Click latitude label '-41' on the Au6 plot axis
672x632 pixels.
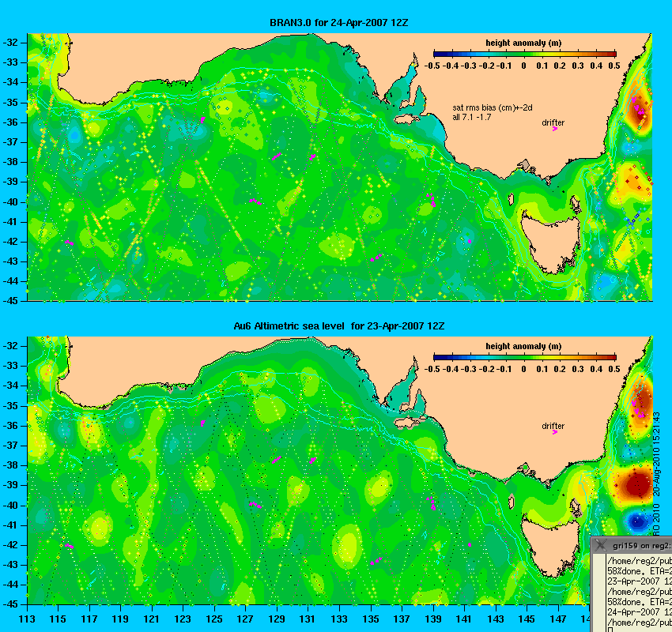[x=10, y=525]
